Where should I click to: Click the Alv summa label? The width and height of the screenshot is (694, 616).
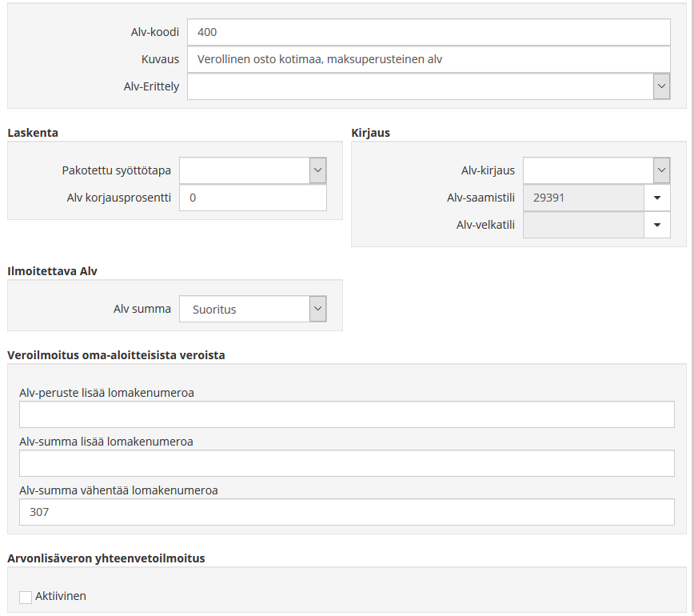click(142, 309)
